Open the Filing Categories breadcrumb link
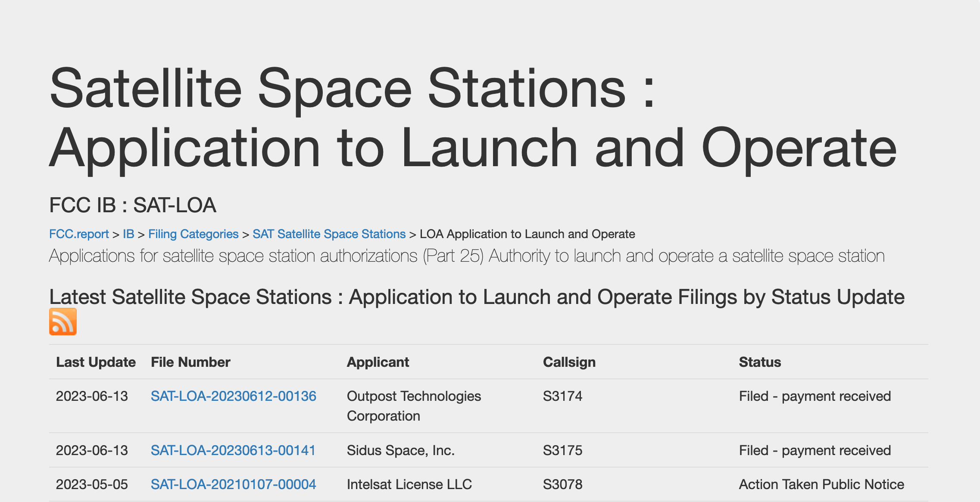980x502 pixels. coord(193,234)
